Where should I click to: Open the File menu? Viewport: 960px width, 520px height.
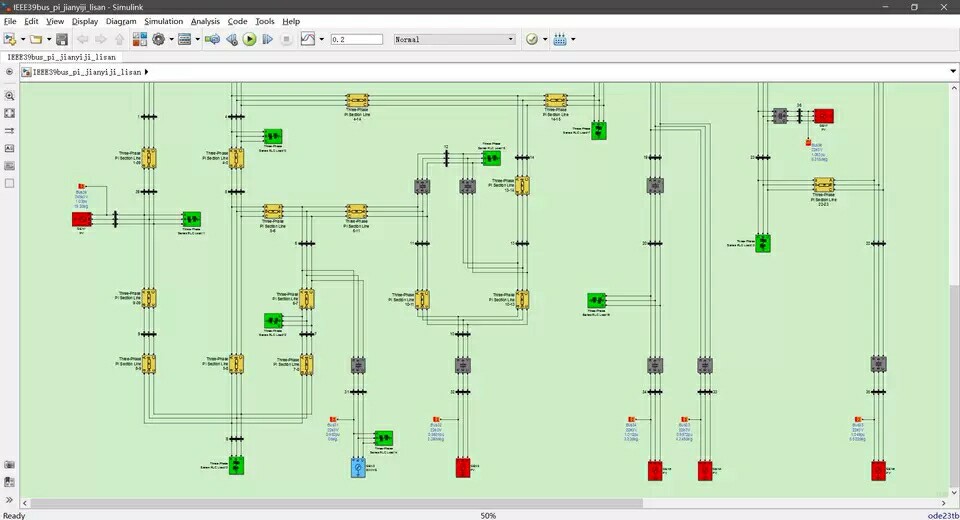point(10,21)
